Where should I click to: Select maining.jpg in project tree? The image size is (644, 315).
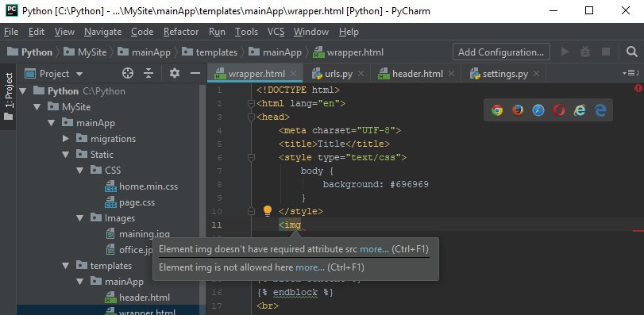[x=137, y=234]
